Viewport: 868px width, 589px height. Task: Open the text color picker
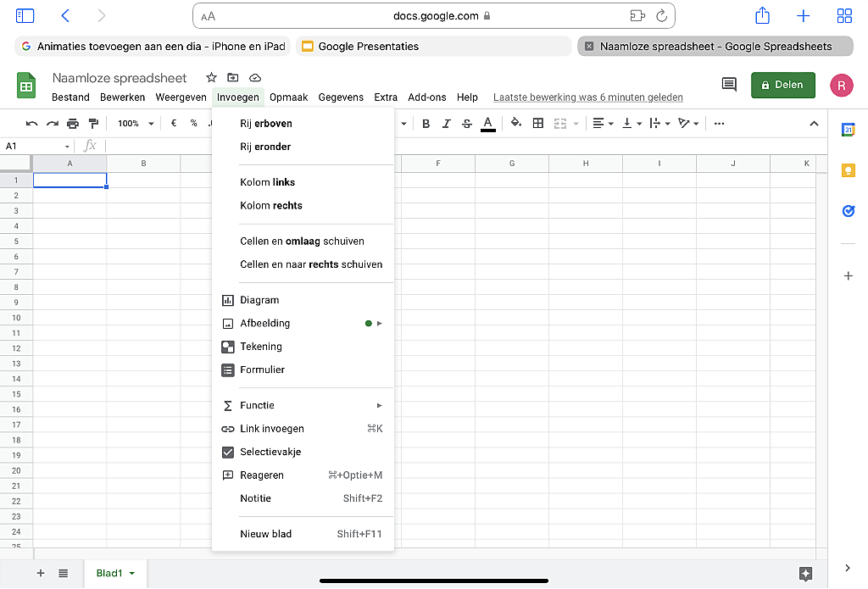tap(487, 124)
